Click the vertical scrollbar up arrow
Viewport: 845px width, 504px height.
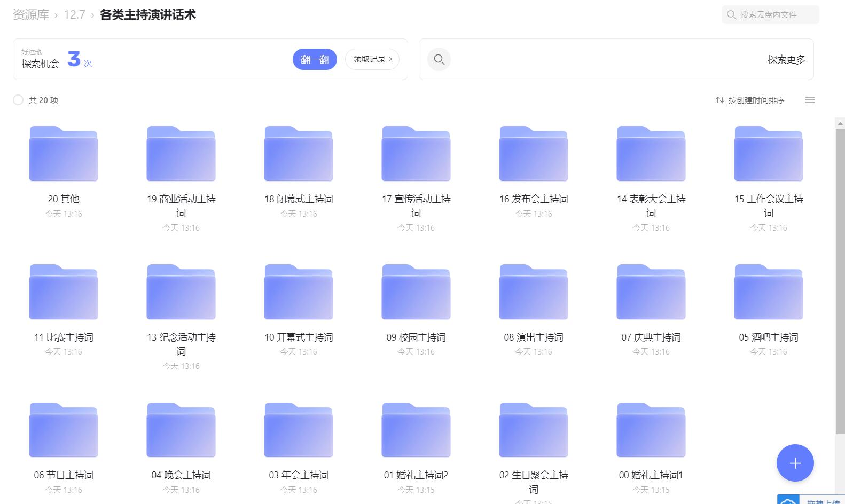[840, 123]
